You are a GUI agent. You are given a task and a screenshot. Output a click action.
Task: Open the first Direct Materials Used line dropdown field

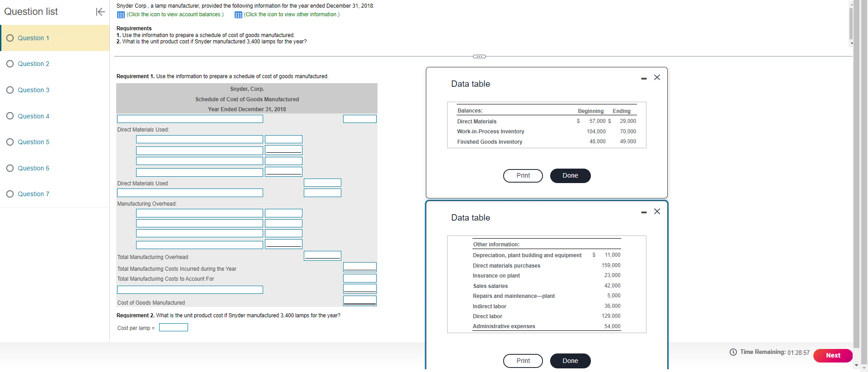pos(199,139)
